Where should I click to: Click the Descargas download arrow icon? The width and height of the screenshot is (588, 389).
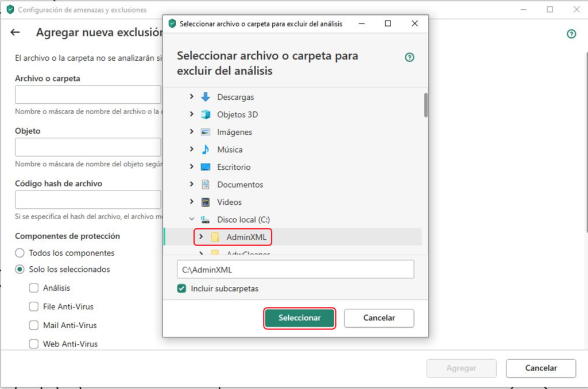click(206, 97)
